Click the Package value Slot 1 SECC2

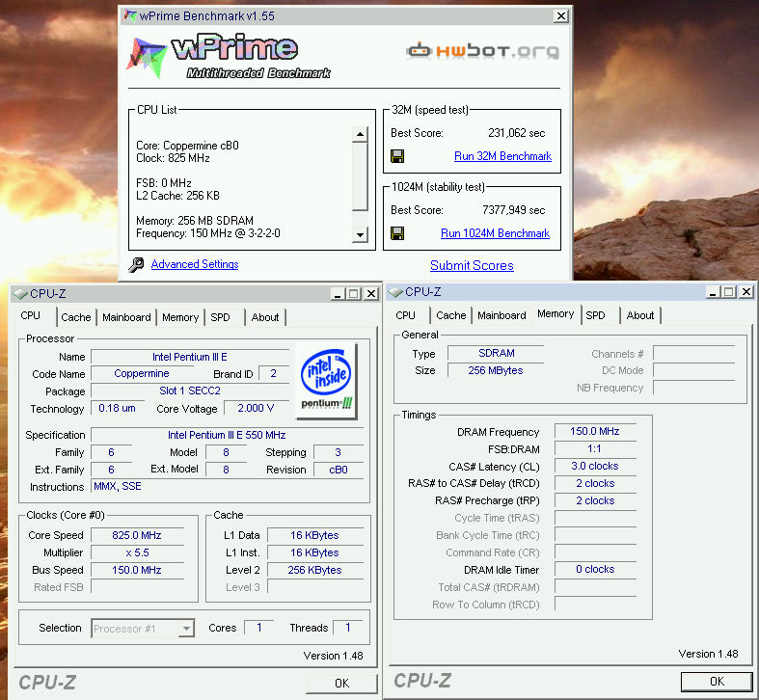point(190,391)
